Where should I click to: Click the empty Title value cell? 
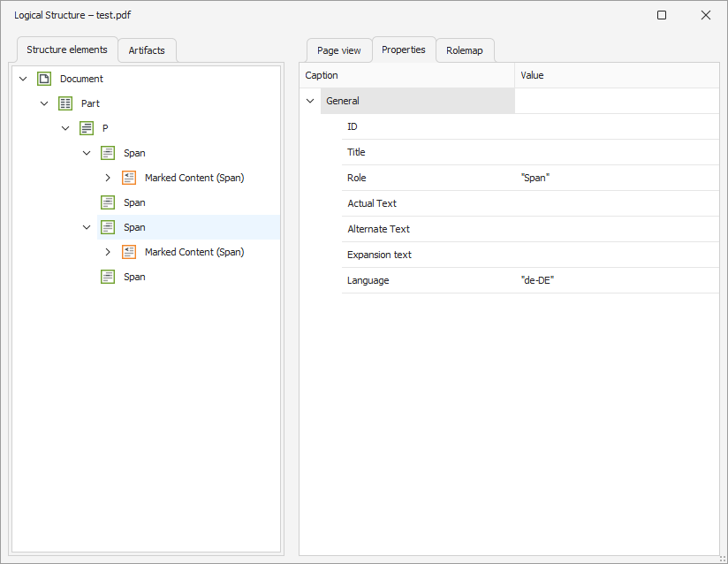(x=616, y=152)
